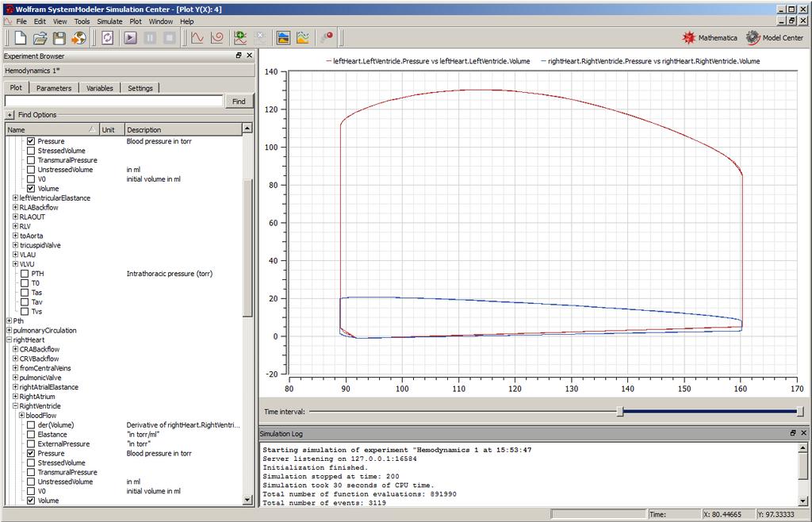Click the variable search input field
Screen dimensions: 812x522
pos(114,102)
